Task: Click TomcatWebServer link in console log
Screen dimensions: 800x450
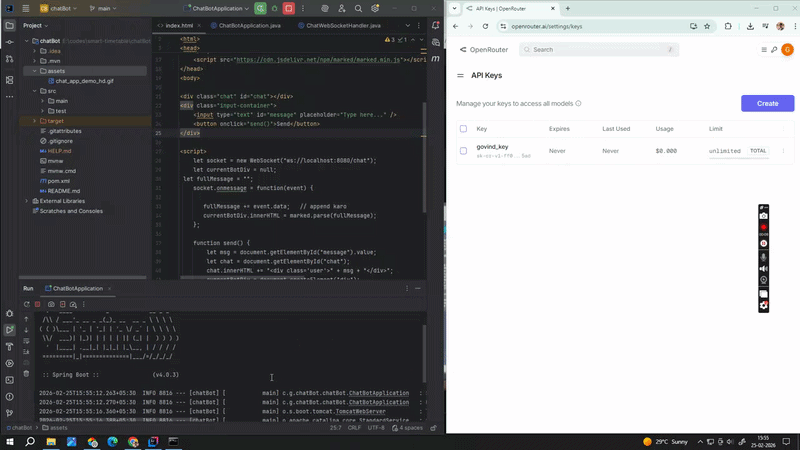Action: pyautogui.click(x=360, y=412)
